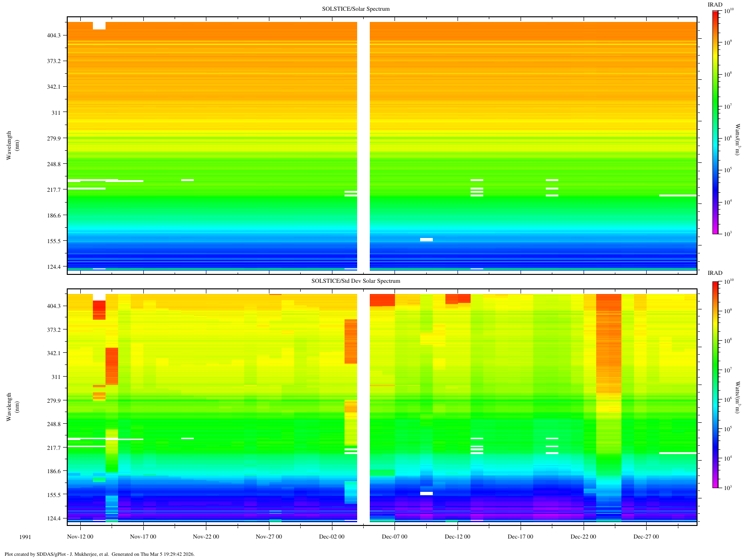Viewport: 747px width, 560px height.
Task: Click the 'SOLSTICE/Std Dev Solar Spectrum' title
Action: (356, 281)
